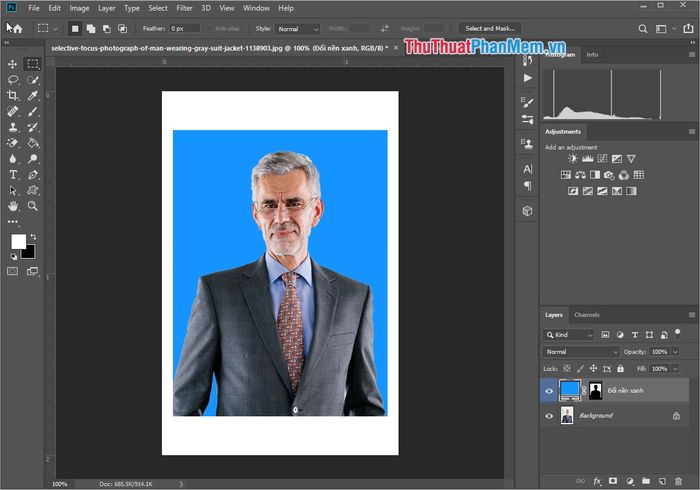Select the Horizontal Type tool
This screenshot has height=490, width=700.
12,174
